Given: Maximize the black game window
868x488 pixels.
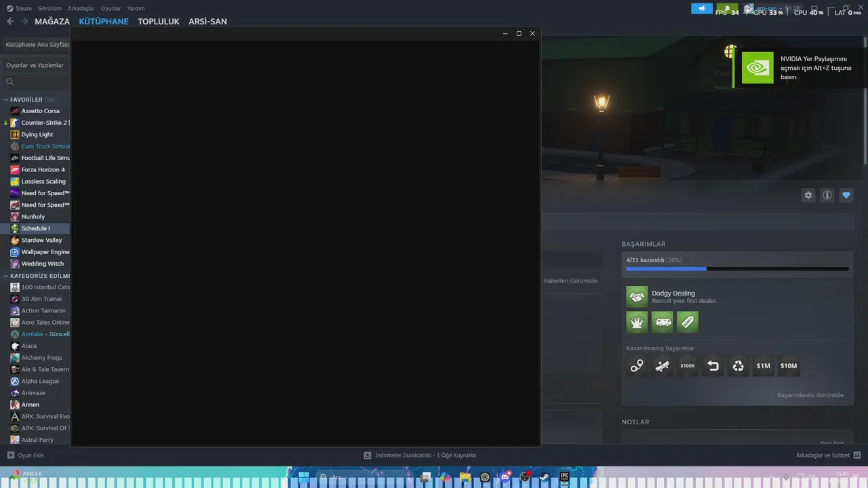Looking at the screenshot, I should 519,33.
